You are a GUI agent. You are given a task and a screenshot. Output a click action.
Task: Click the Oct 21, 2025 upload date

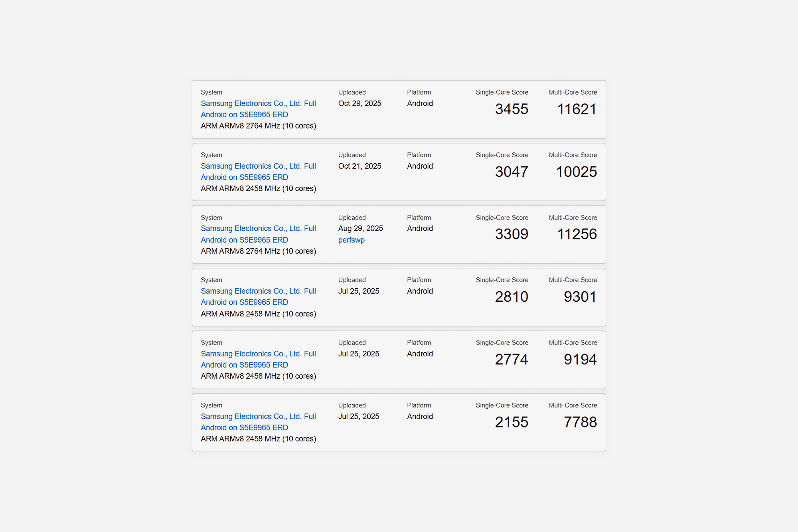click(359, 166)
